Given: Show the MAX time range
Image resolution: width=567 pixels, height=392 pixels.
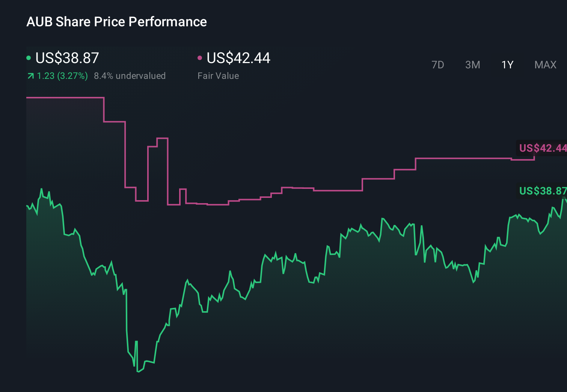Looking at the screenshot, I should tap(545, 65).
